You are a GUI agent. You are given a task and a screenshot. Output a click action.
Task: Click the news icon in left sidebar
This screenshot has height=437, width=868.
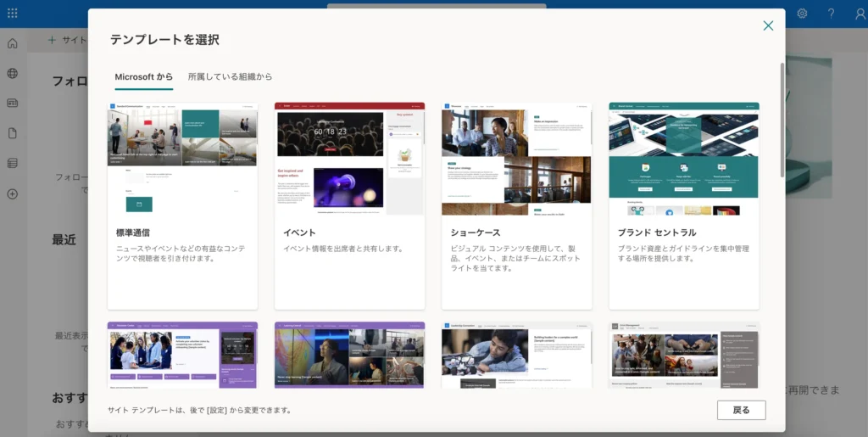click(12, 103)
